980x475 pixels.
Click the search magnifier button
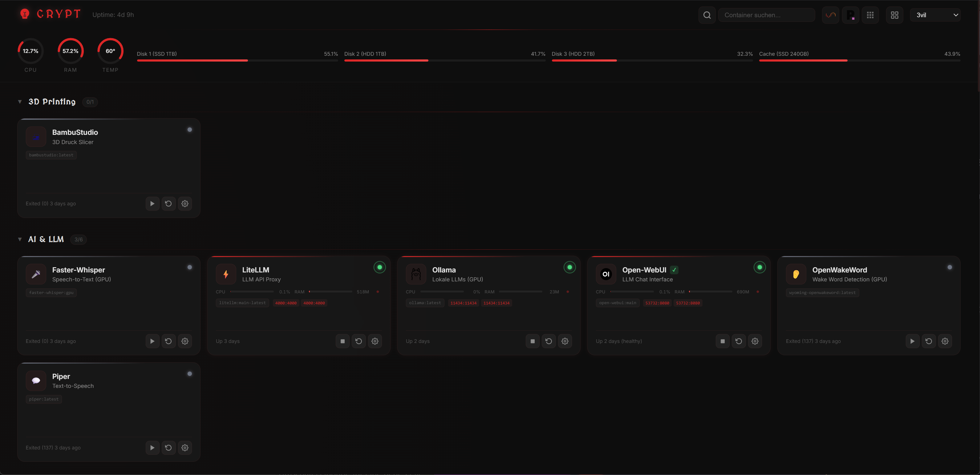point(707,15)
